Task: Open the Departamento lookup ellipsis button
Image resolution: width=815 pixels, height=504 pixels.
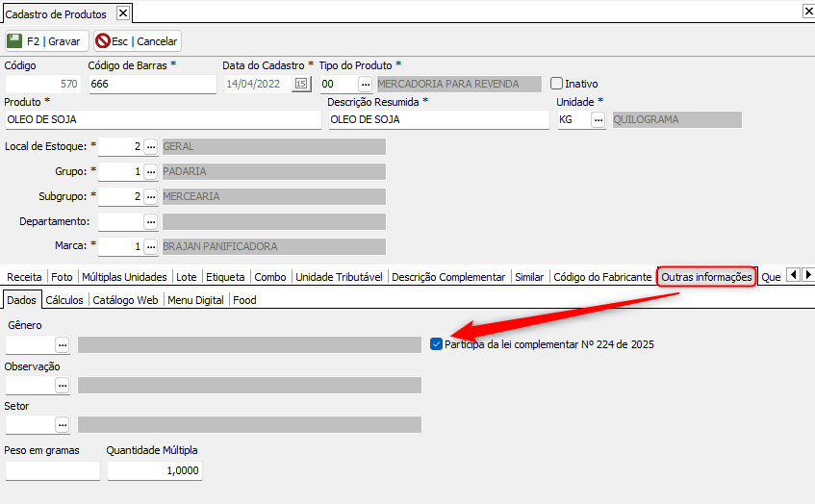Action: (151, 222)
